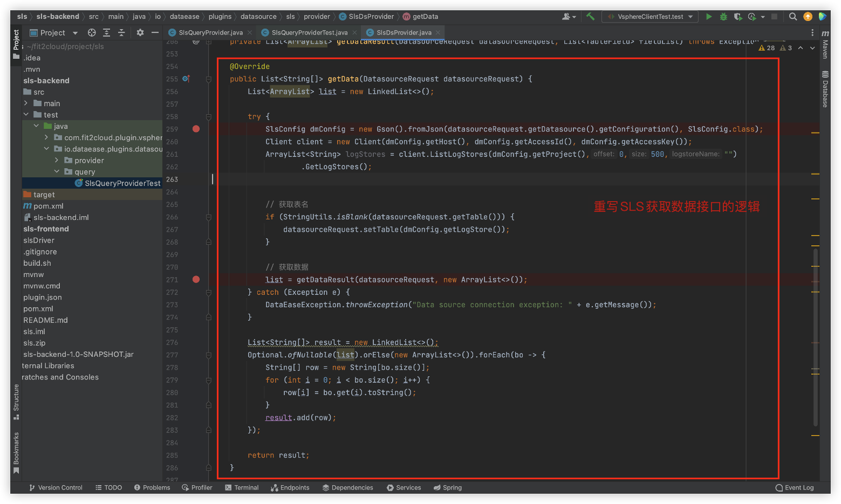Click the orange update arrow icon
The height and width of the screenshot is (504, 841).
pyautogui.click(x=808, y=17)
